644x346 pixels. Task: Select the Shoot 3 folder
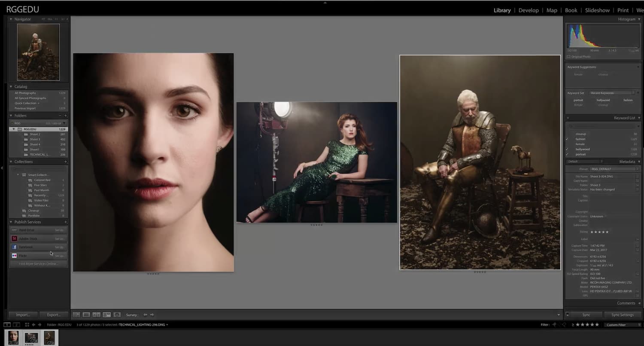pyautogui.click(x=35, y=139)
